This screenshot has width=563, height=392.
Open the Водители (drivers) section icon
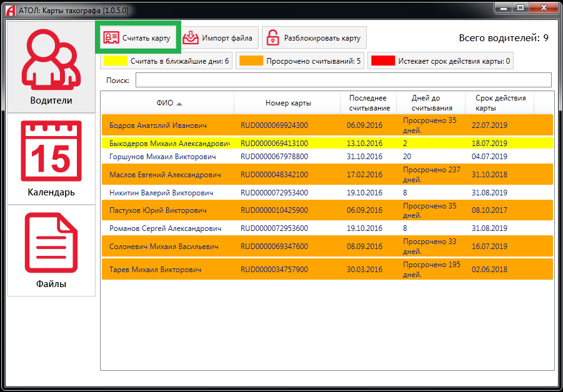coord(50,59)
